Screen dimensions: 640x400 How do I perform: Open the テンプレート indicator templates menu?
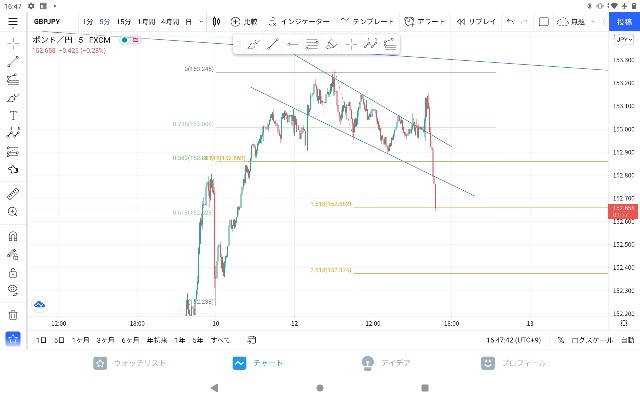point(367,22)
